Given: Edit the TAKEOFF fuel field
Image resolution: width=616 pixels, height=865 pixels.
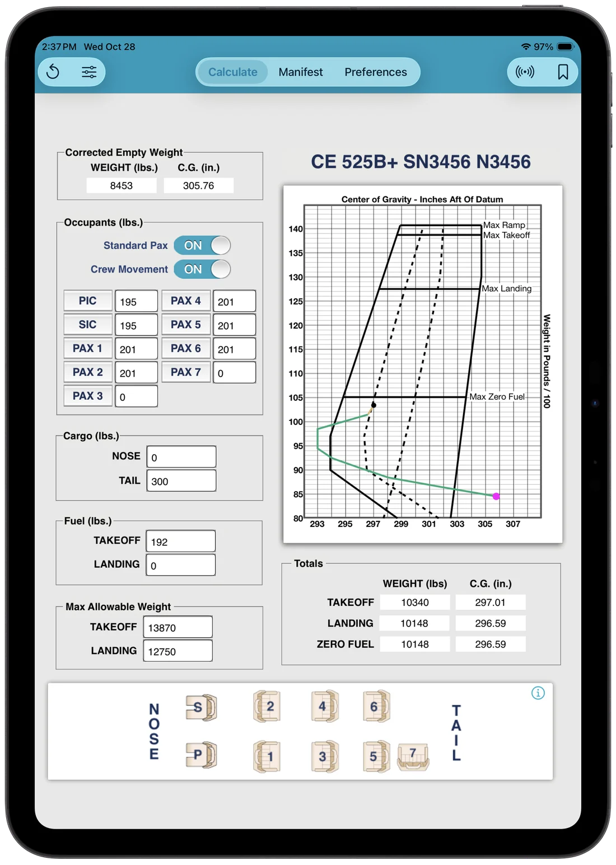Looking at the screenshot, I should [181, 541].
